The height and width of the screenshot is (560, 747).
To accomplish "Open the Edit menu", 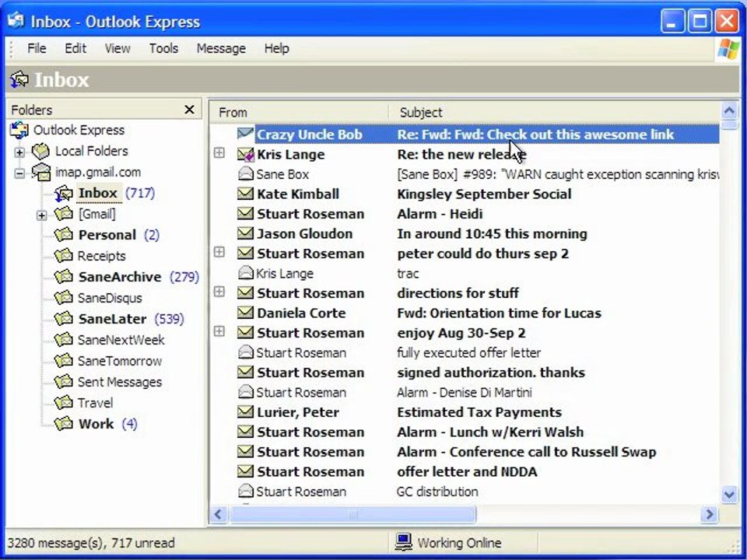I will tap(75, 48).
